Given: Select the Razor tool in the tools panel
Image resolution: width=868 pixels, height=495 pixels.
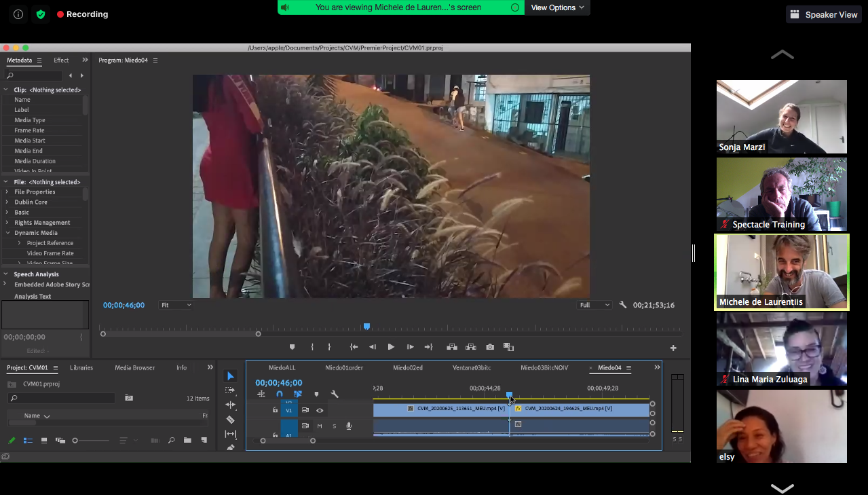Looking at the screenshot, I should click(230, 420).
